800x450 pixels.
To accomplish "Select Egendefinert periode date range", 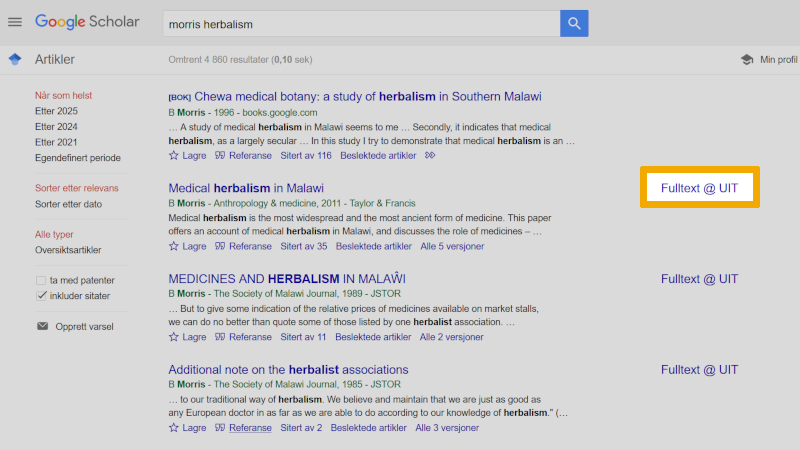I will click(77, 158).
